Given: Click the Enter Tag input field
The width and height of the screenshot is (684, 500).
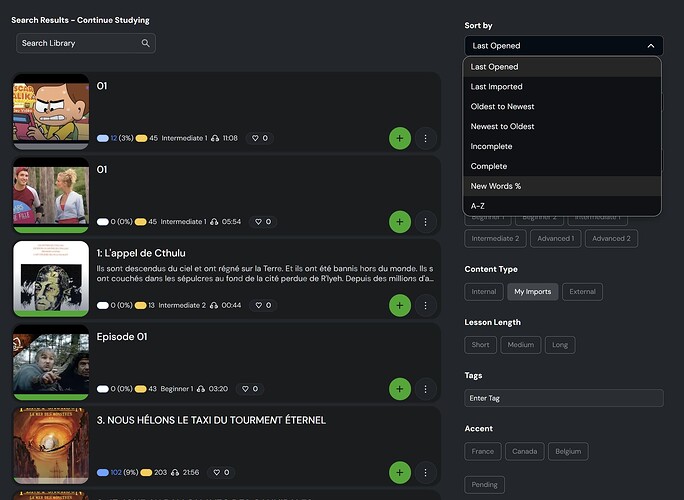Looking at the screenshot, I should click(x=563, y=398).
